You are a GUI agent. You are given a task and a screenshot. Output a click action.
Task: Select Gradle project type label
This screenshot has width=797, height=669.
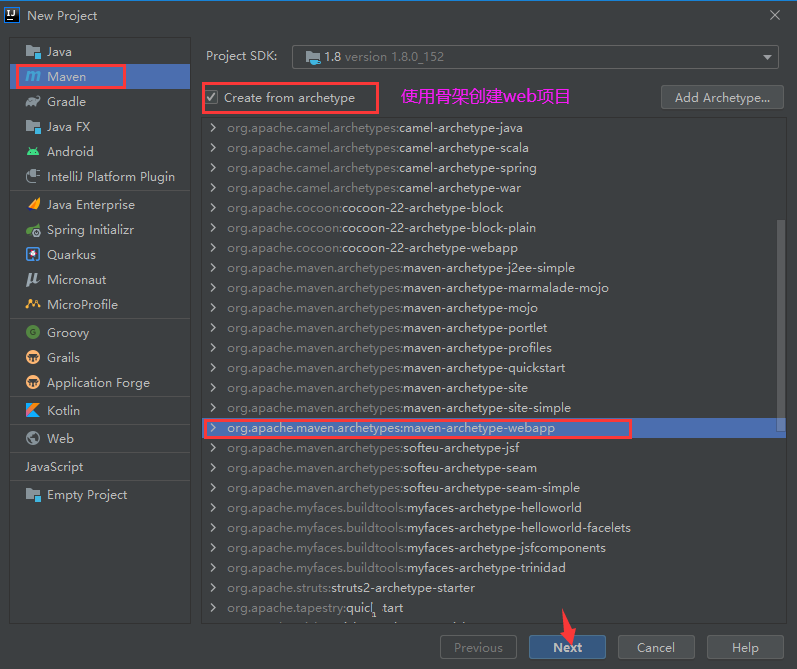coord(67,102)
